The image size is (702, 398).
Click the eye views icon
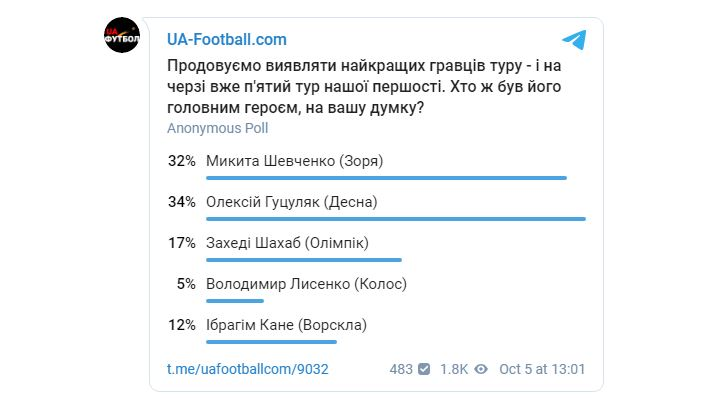point(481,369)
